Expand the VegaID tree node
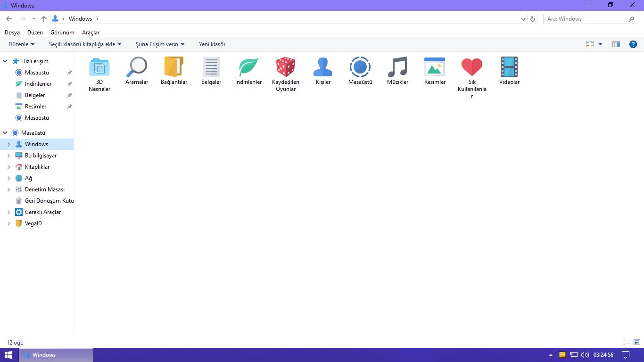This screenshot has width=644, height=362. click(9, 223)
